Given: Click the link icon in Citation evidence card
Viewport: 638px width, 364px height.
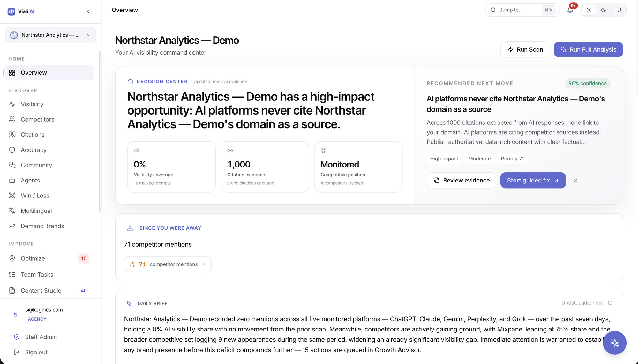Looking at the screenshot, I should [230, 150].
